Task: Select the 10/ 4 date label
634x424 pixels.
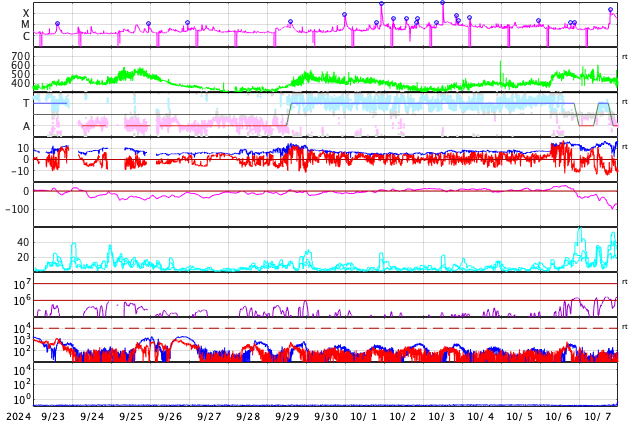Action: coord(481,417)
